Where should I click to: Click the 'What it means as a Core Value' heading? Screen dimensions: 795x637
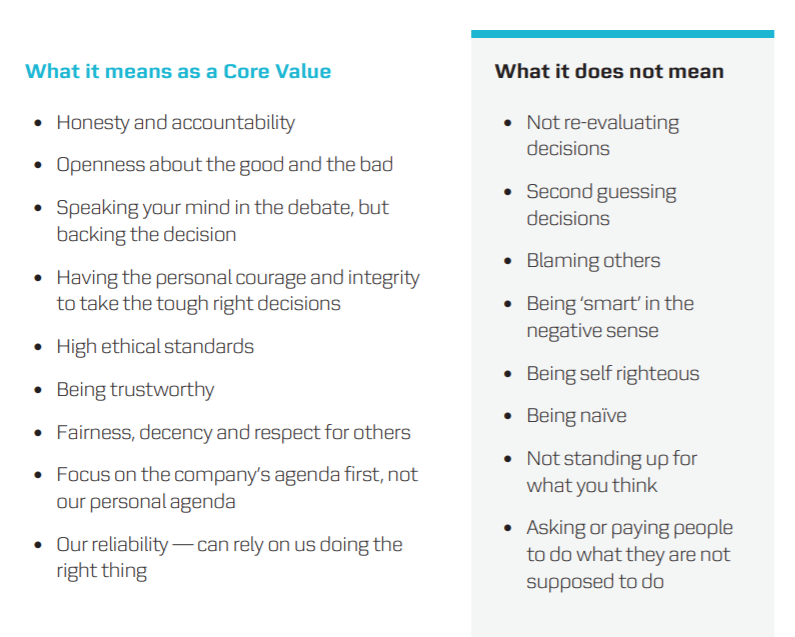point(178,71)
